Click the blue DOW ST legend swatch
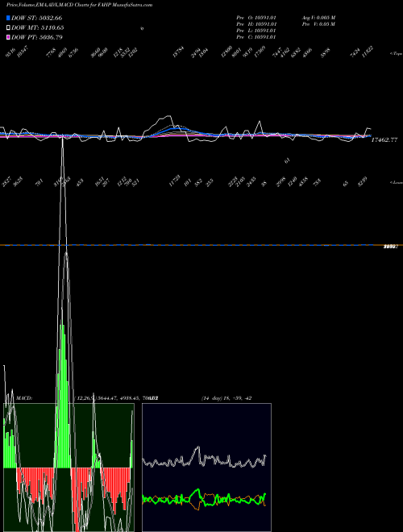 (8, 18)
